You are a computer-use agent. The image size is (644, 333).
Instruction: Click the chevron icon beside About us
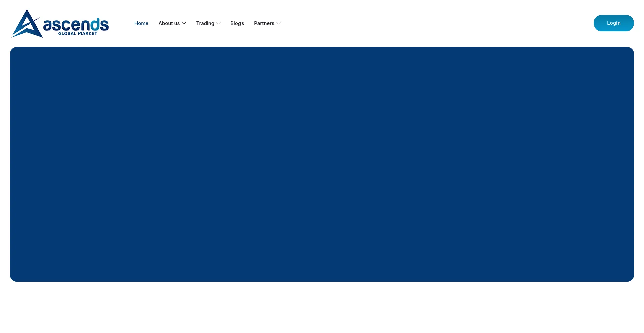pyautogui.click(x=184, y=23)
